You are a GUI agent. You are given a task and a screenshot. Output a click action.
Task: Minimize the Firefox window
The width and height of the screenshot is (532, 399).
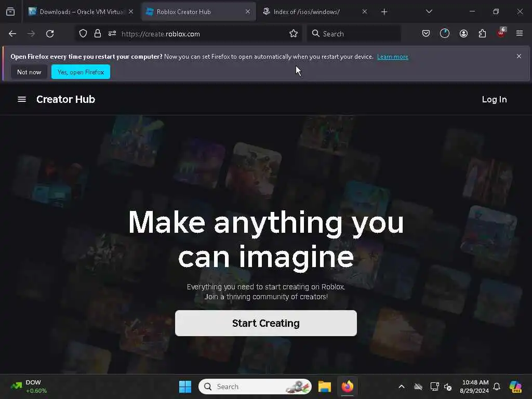[472, 11]
